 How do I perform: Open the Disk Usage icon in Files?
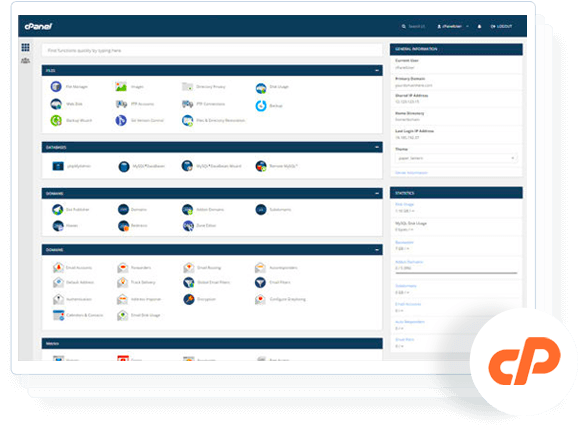point(261,88)
